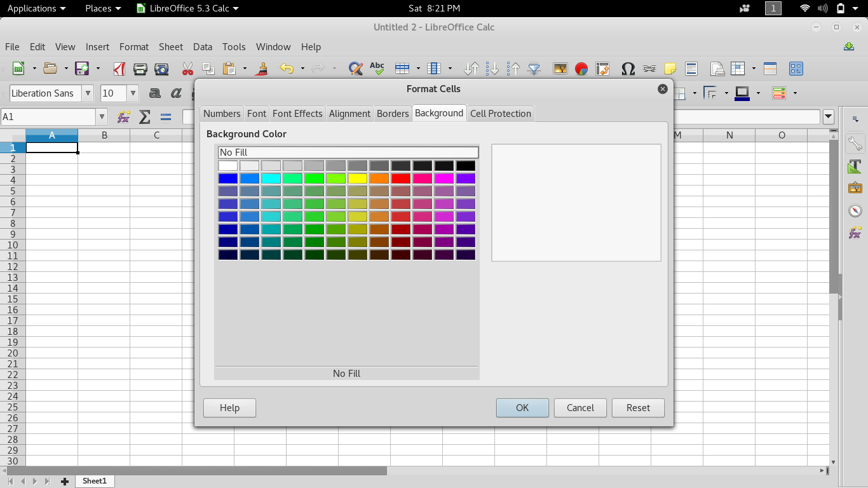
Task: Expand the Paste options arrow
Action: (x=245, y=68)
